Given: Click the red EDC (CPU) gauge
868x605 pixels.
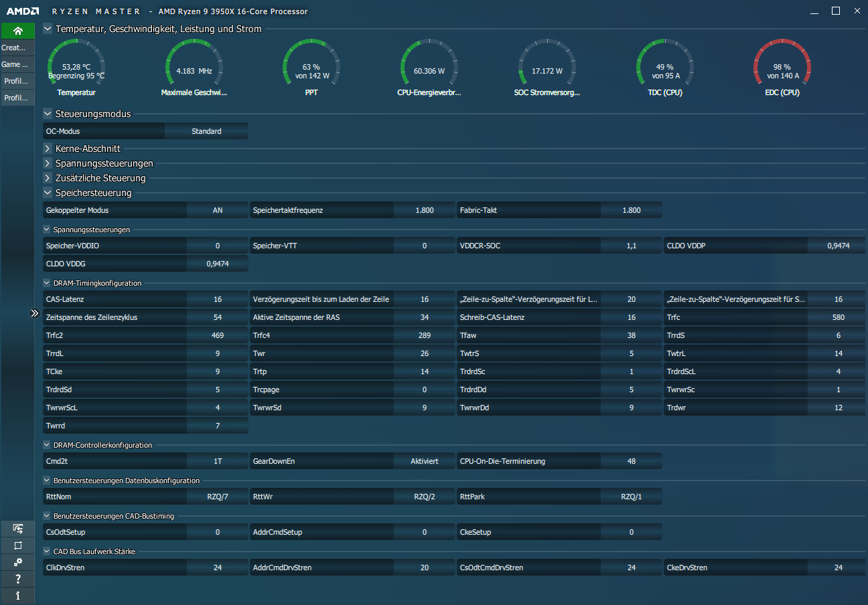Looking at the screenshot, I should click(x=782, y=68).
